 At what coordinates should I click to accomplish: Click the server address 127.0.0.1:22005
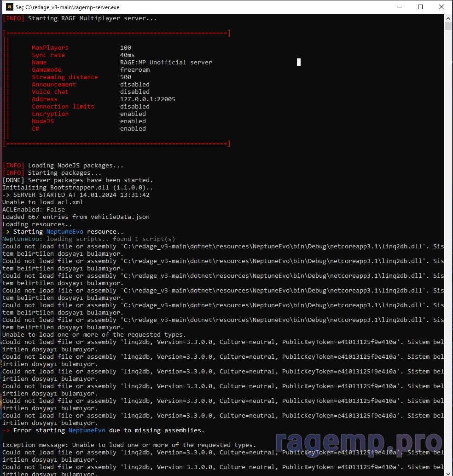click(x=147, y=99)
